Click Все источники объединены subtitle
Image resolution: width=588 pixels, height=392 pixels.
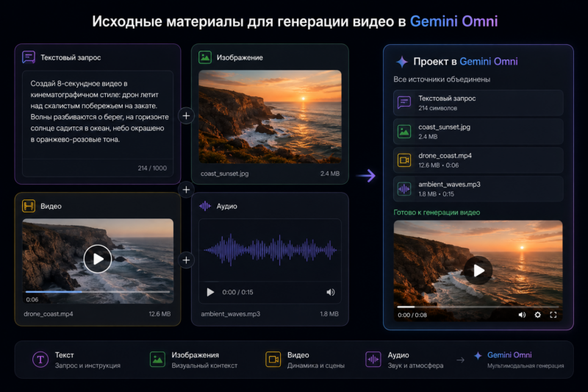point(442,79)
